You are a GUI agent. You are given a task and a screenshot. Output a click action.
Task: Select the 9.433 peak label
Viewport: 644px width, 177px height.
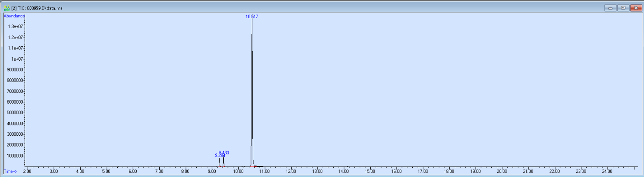[224, 153]
